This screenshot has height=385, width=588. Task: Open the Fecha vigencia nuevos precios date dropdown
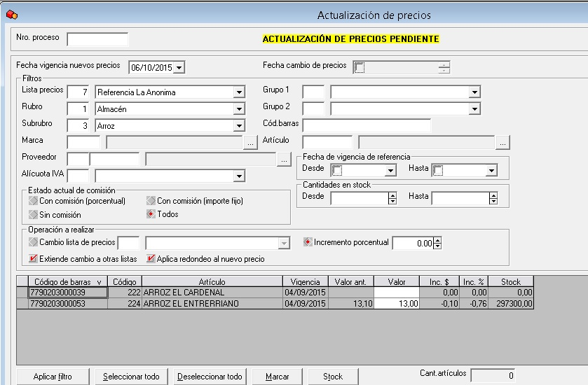click(179, 68)
